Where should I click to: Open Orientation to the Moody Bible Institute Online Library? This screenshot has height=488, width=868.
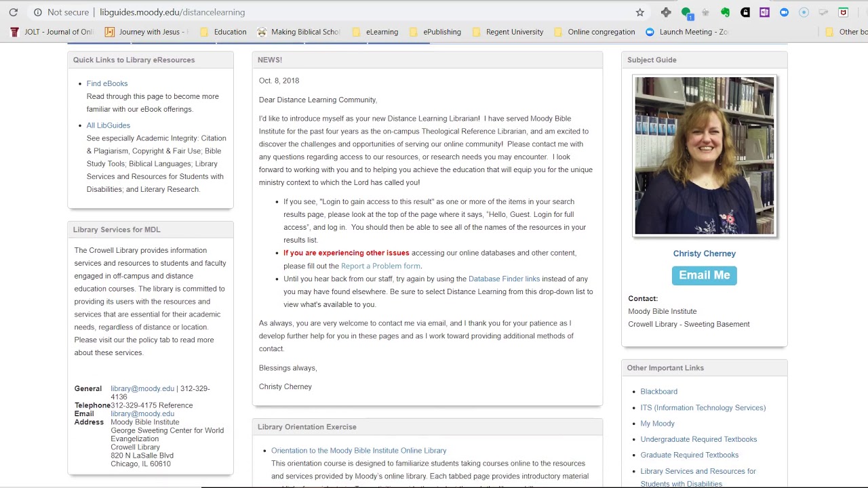point(359,450)
